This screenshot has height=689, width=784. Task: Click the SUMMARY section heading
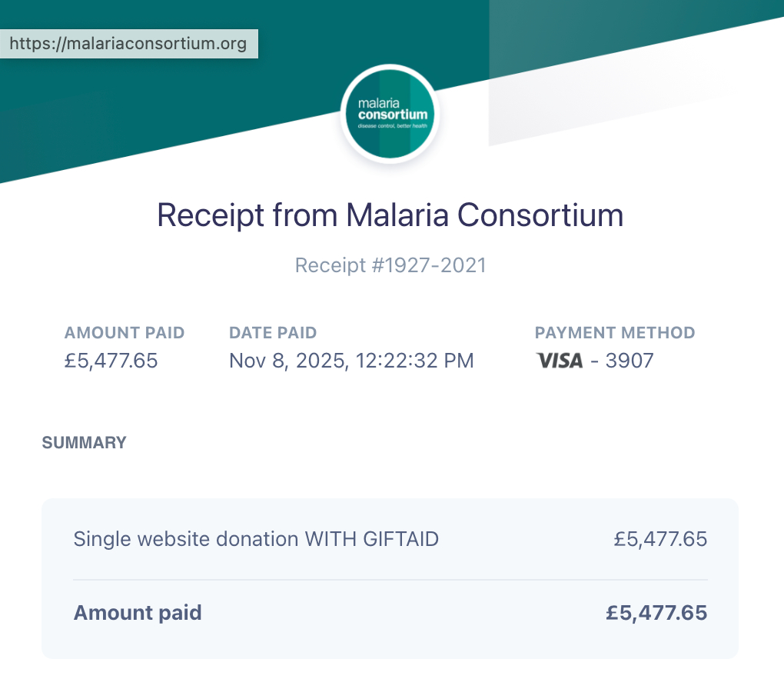(x=84, y=443)
